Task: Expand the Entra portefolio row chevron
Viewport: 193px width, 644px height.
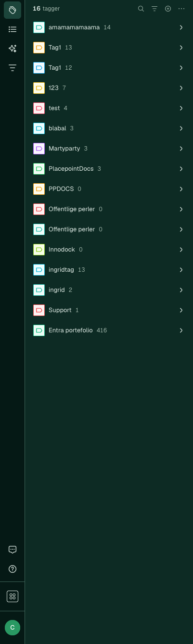Action: point(181,330)
